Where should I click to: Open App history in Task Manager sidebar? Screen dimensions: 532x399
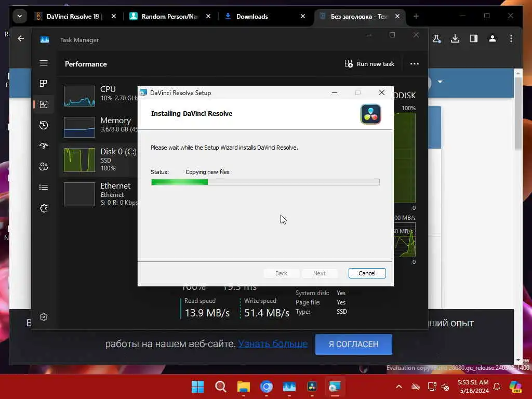44,125
